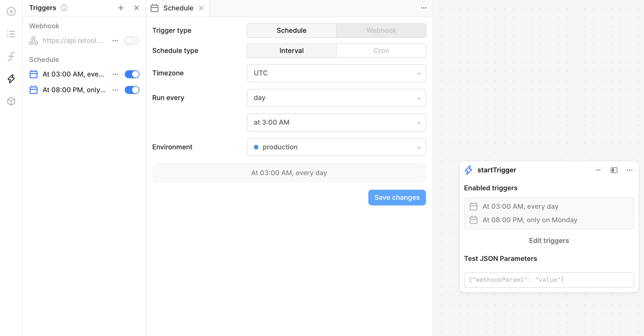Click Edit triggers in startTrigger block
Screen dimensions: 644x336
[549, 241]
